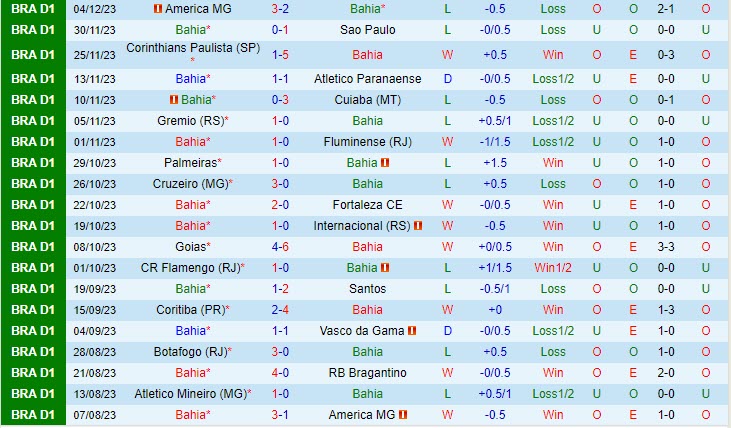
Task: Open the Sao Paulo team link
Action: click(367, 30)
